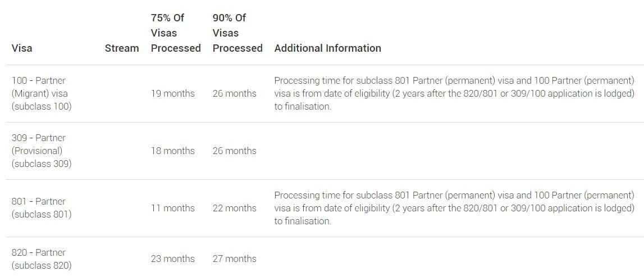Viewport: 644px width, 276px height.
Task: Open the 820 - Partner (subclass 820) entry
Action: point(42,259)
